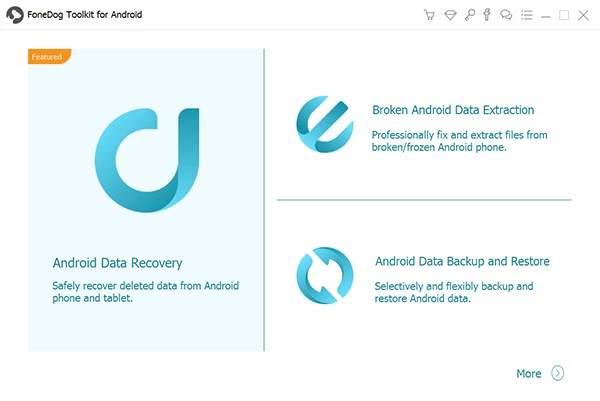Click the circled arrow next to More

pyautogui.click(x=558, y=373)
